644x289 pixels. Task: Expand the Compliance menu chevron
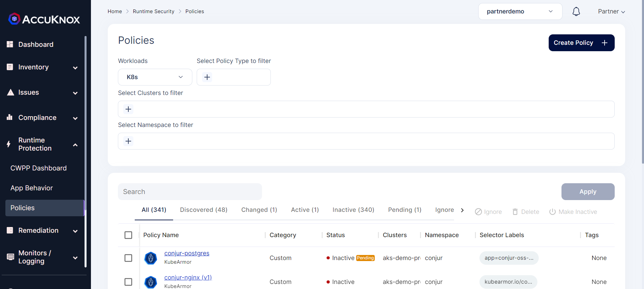tap(75, 118)
